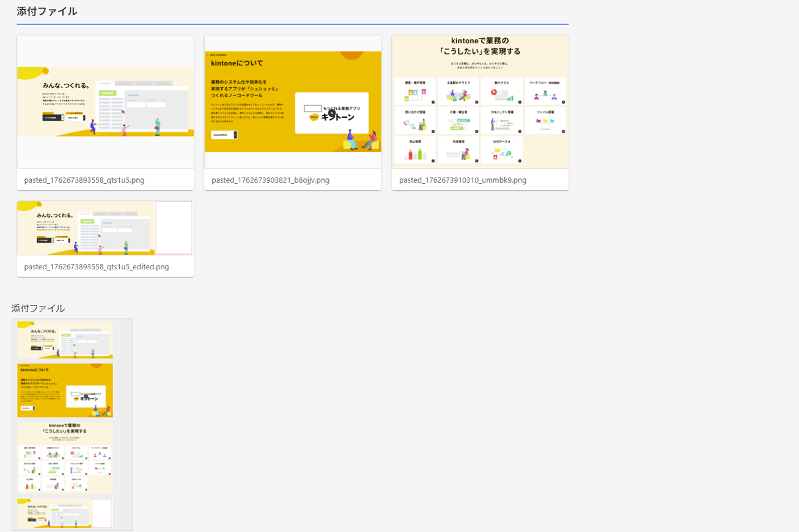Select the last small thumbnail in the lower list

pos(65,513)
